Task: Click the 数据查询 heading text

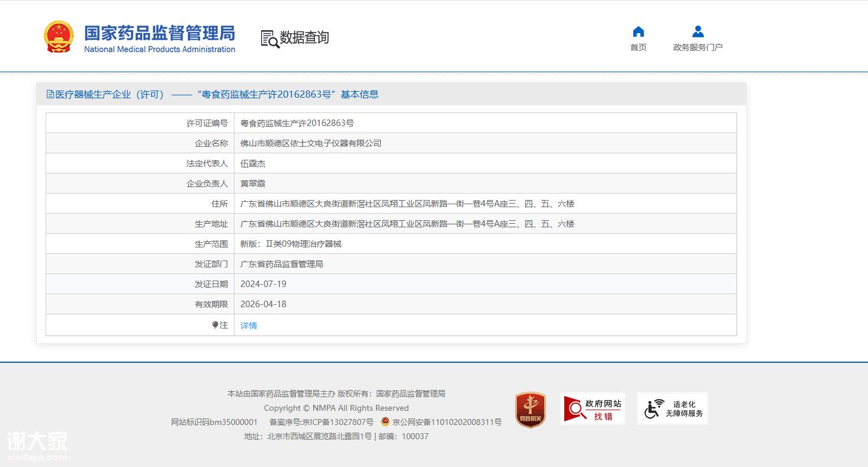Action: pos(304,38)
